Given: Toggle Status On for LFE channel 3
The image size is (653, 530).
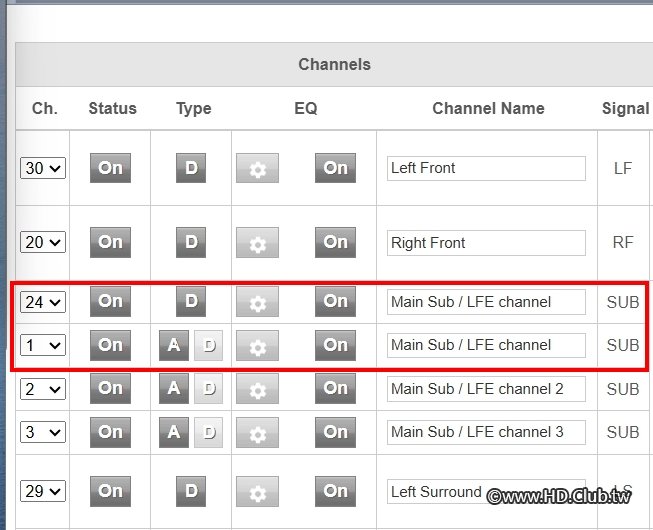Looking at the screenshot, I should pos(110,433).
